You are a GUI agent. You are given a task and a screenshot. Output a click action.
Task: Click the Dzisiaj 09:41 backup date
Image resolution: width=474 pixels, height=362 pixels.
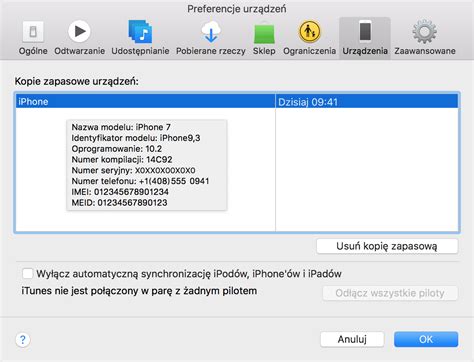tap(308, 102)
